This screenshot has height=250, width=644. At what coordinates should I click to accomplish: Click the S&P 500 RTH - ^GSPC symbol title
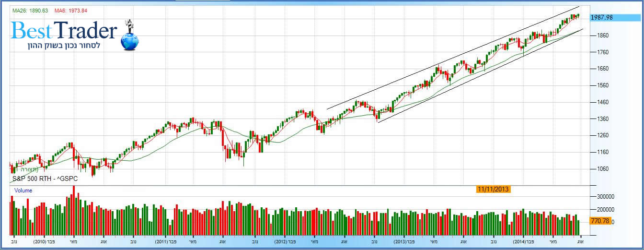(x=45, y=179)
